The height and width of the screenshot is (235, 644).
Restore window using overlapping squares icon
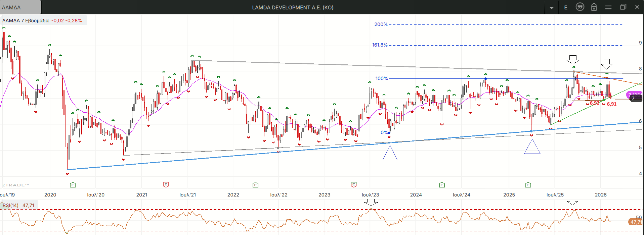(x=623, y=7)
